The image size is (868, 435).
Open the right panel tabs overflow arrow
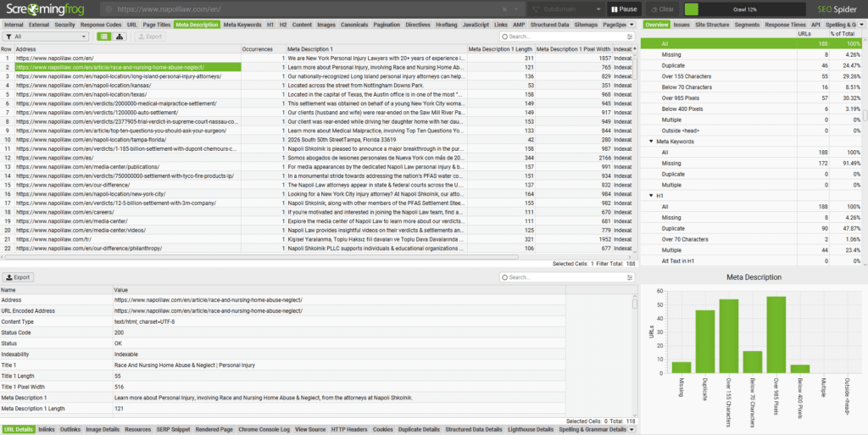tap(861, 25)
